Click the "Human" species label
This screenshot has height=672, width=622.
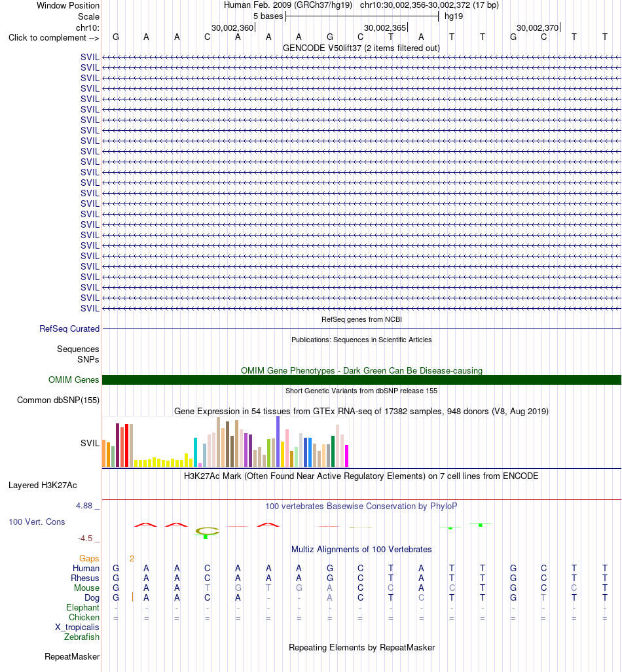[86, 568]
